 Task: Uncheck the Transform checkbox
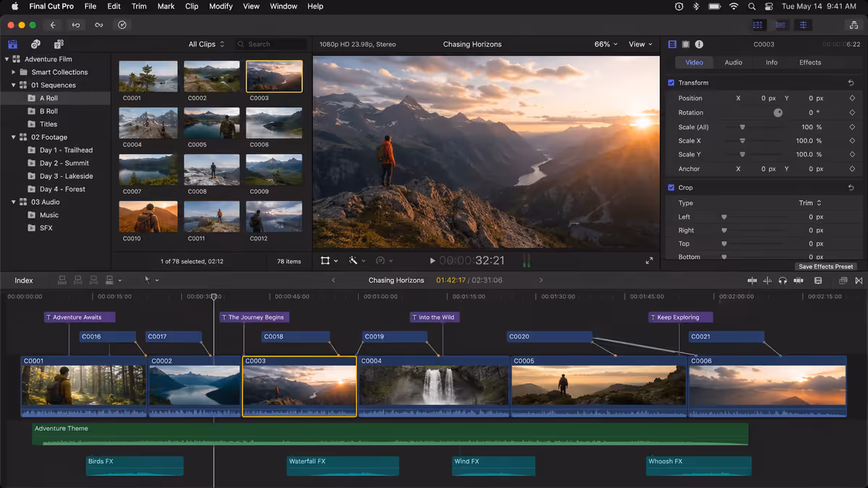coord(671,83)
